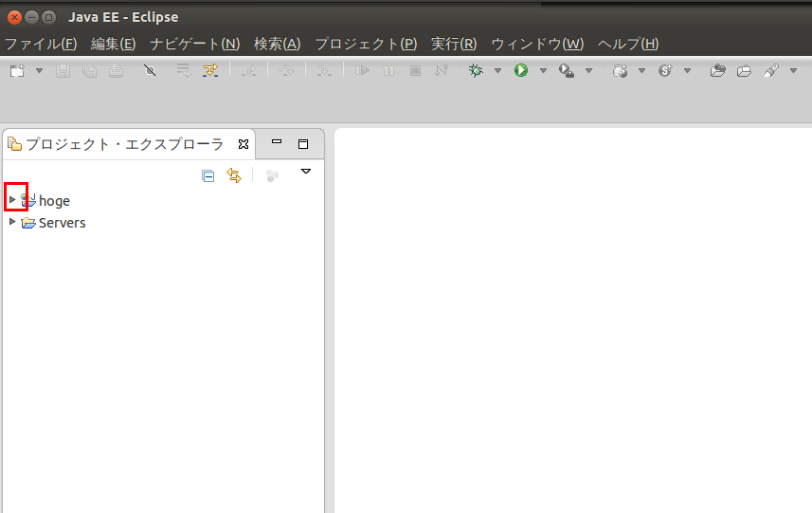Click the Resume debug icon
This screenshot has width=812, height=513.
click(362, 70)
